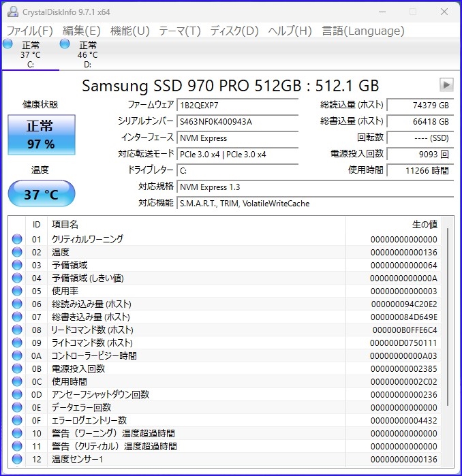Click status icon for row 0D アンセーフシャットダウン回数
462x476 pixels.
[17, 395]
